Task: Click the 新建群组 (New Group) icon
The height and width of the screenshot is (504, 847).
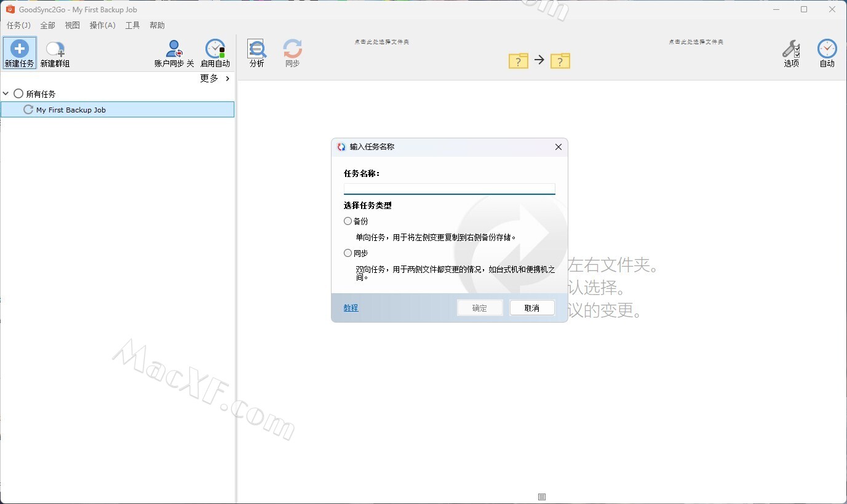Action: click(55, 49)
